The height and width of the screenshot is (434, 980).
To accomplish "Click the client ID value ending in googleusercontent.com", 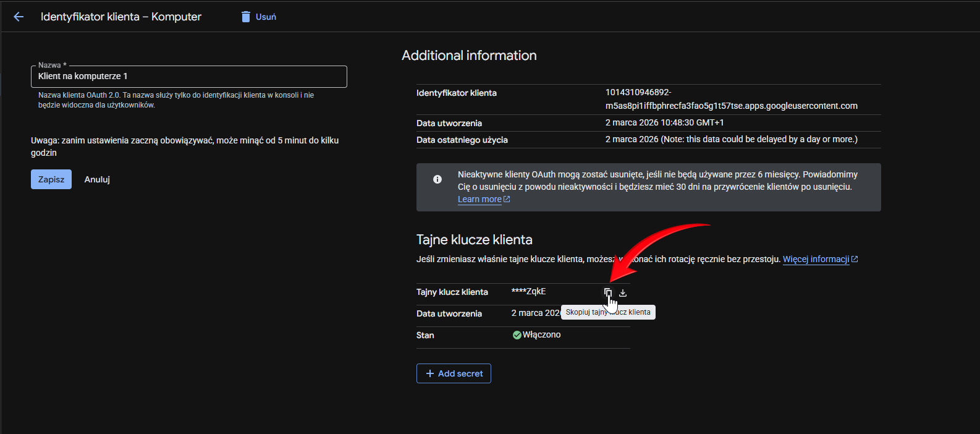I will [731, 106].
